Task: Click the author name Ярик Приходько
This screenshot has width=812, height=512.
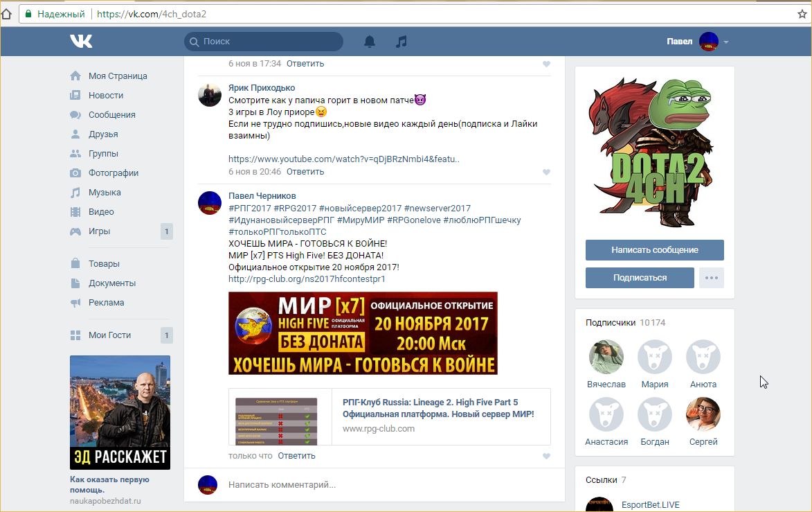Action: pos(262,87)
